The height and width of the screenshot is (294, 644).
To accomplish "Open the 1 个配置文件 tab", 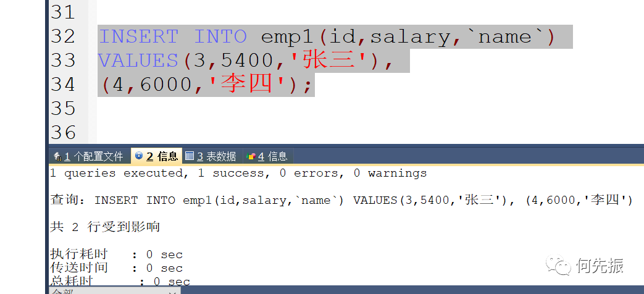I will click(89, 156).
